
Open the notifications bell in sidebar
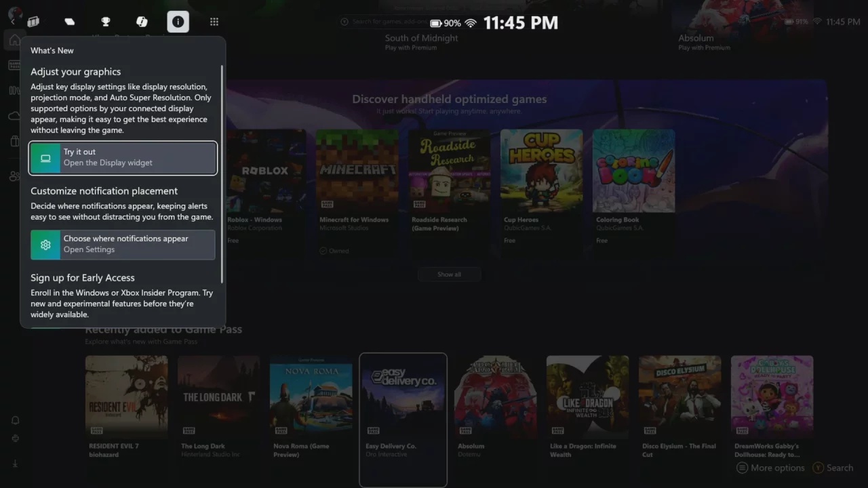pos(15,420)
